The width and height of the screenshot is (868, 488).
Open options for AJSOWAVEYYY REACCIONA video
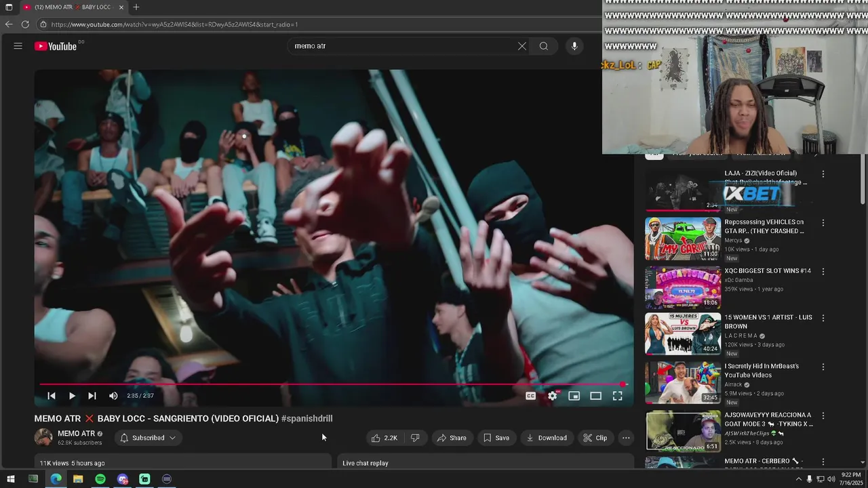[823, 415]
